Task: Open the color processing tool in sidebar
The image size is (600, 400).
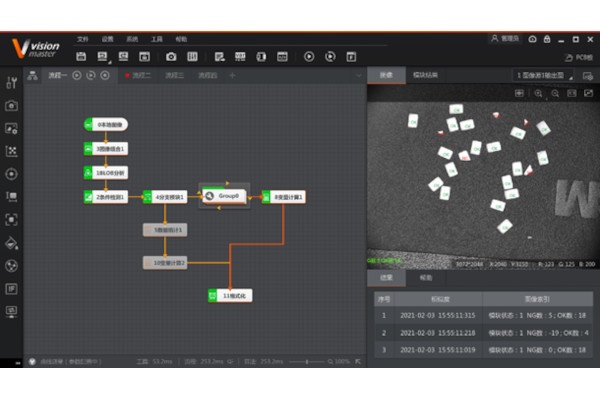Action: pyautogui.click(x=11, y=243)
